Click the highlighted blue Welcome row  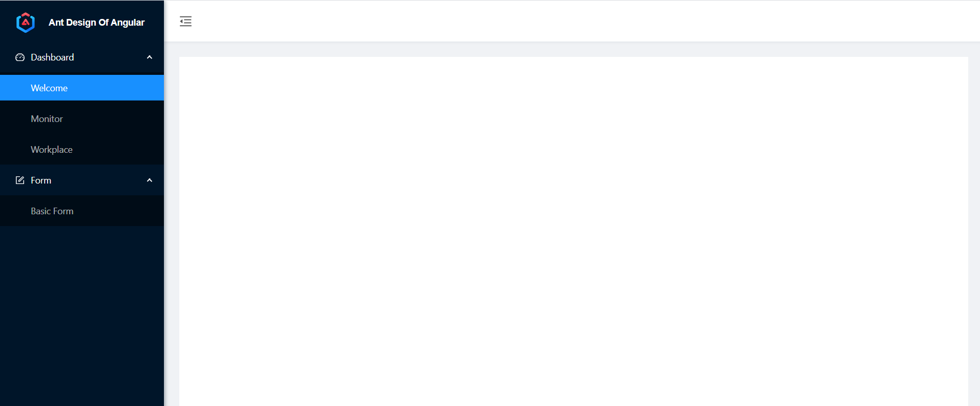point(82,88)
